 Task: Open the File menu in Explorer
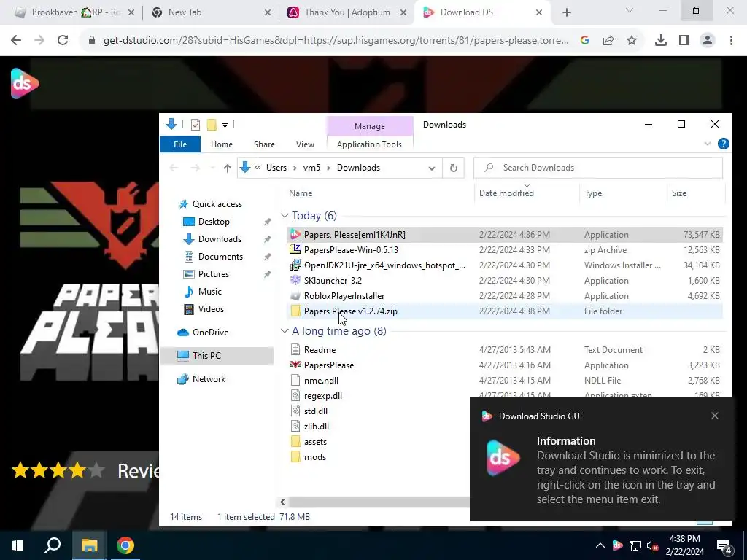tap(180, 144)
